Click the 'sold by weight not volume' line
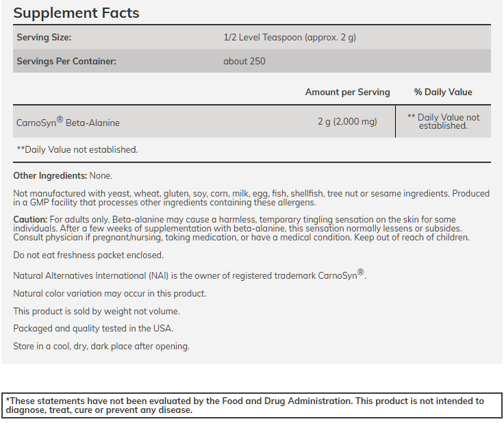 pos(97,311)
